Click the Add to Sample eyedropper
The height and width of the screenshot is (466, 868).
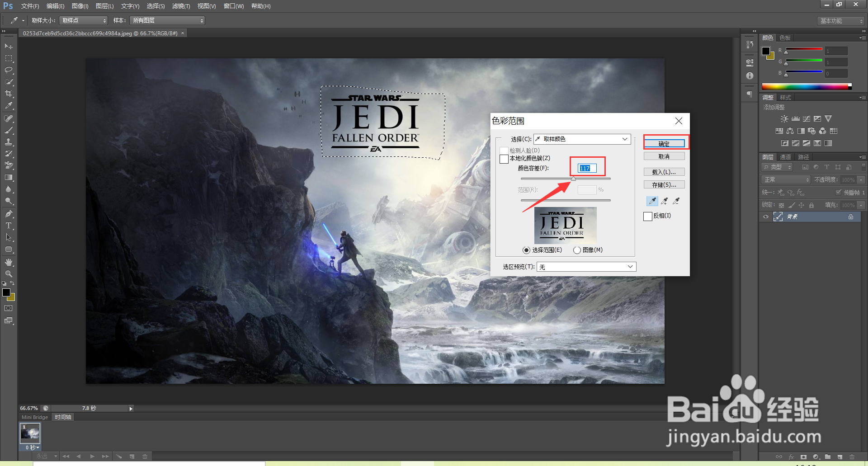[x=665, y=201]
